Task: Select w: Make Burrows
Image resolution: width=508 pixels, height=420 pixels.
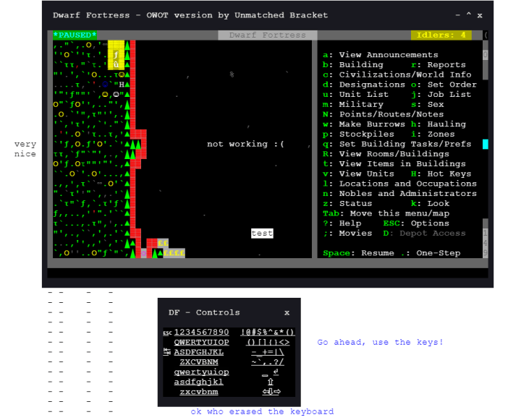Action: coord(364,124)
